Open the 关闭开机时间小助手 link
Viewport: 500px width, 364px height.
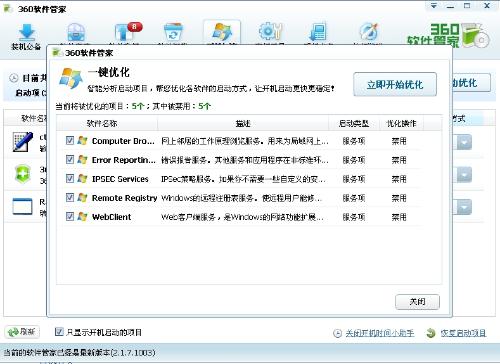[380, 333]
